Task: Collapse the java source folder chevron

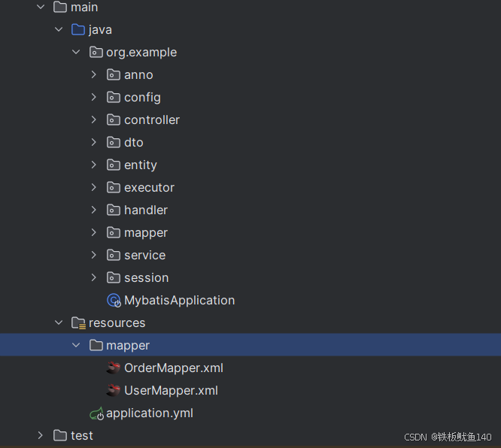Action: (x=59, y=30)
